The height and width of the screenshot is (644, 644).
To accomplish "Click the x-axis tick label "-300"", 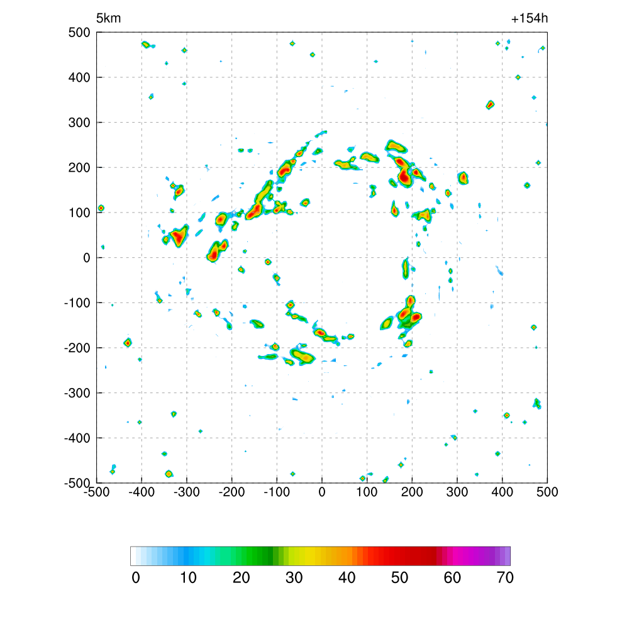I will [186, 492].
